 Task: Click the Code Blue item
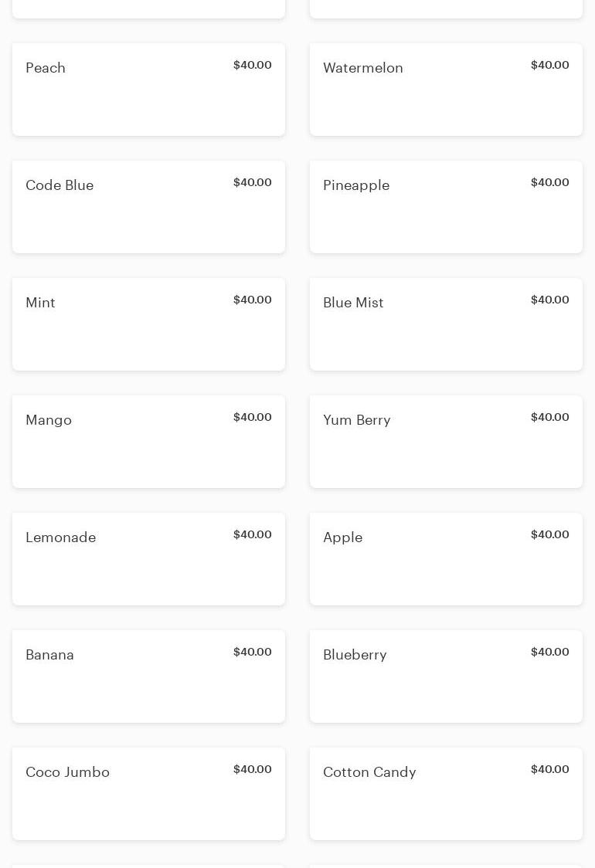pyautogui.click(x=148, y=207)
